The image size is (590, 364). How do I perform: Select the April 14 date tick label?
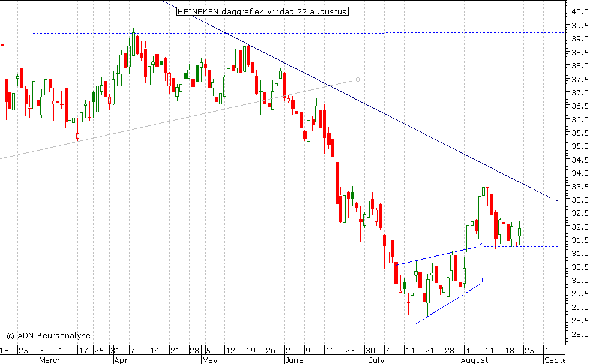(155, 351)
